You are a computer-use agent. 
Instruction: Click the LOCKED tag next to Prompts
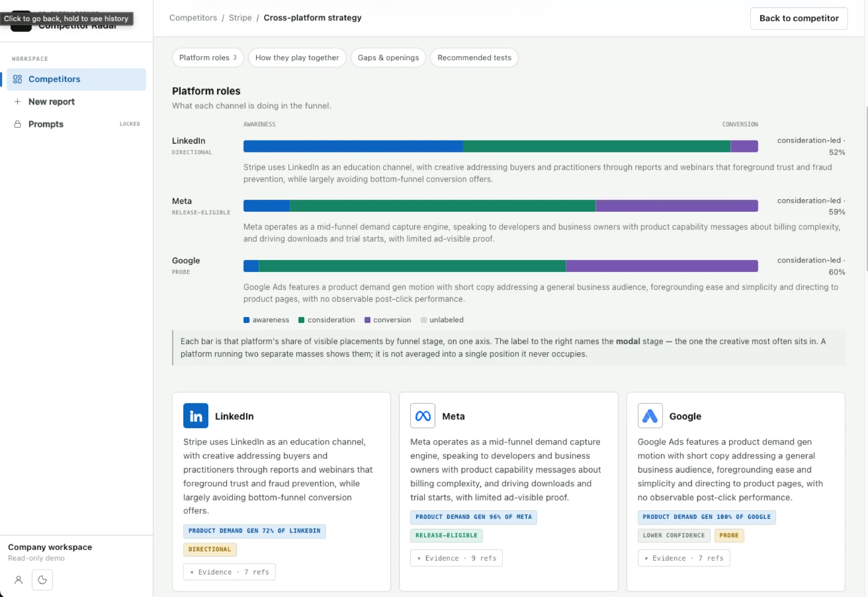[x=130, y=124]
